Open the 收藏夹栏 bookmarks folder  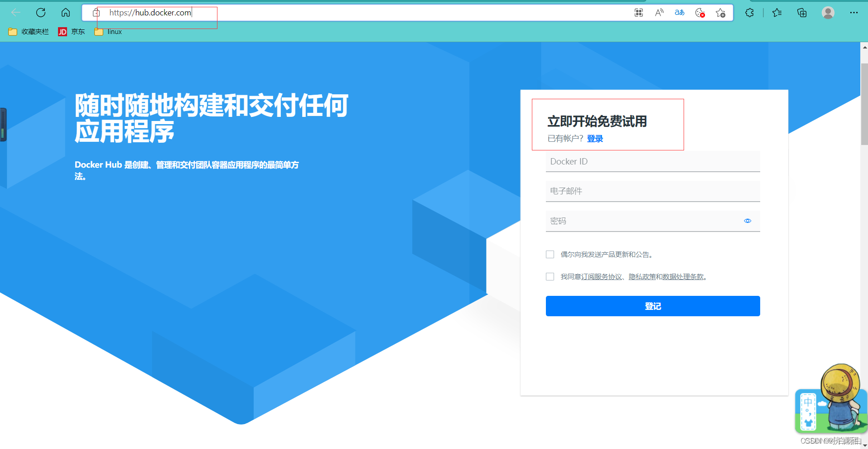[x=29, y=32]
